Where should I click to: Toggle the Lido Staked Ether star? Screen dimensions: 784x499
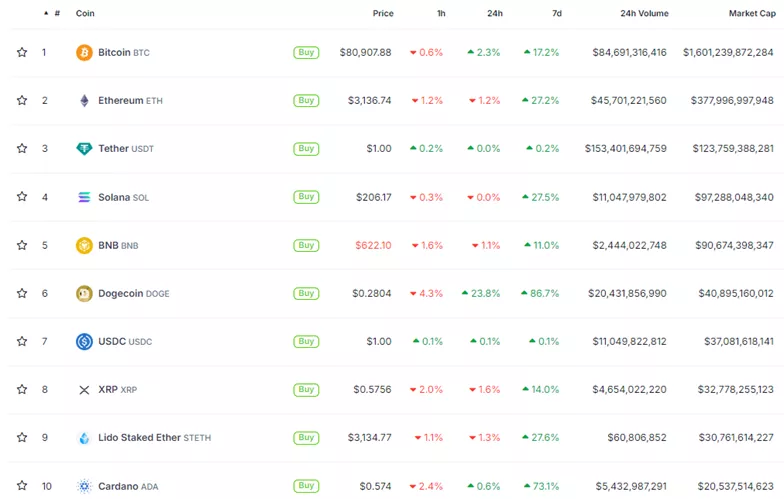(22, 438)
